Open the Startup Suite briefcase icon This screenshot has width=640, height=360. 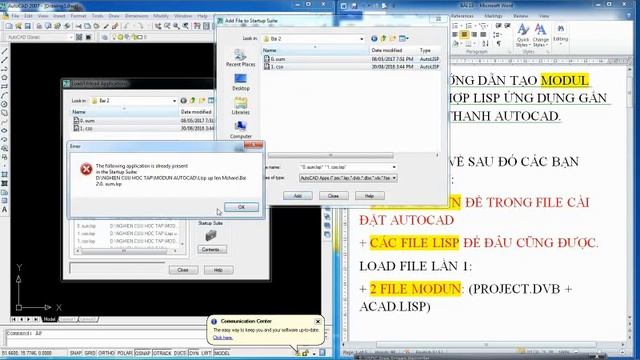(x=211, y=235)
